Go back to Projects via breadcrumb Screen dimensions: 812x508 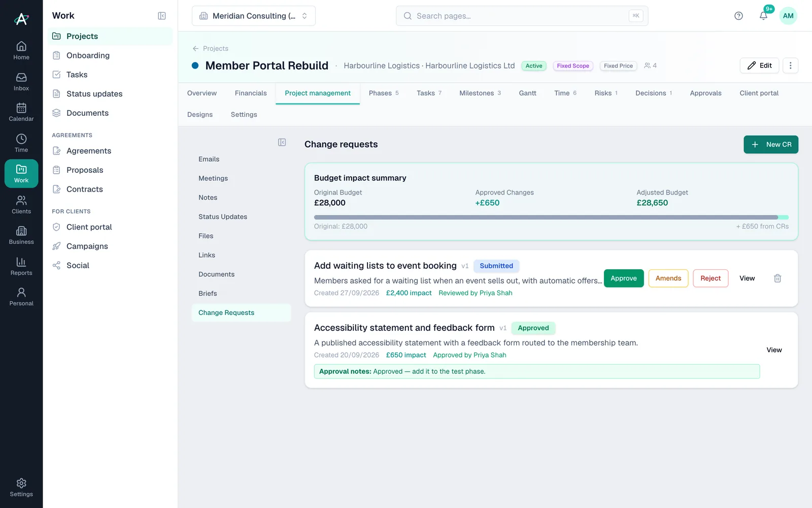(210, 49)
